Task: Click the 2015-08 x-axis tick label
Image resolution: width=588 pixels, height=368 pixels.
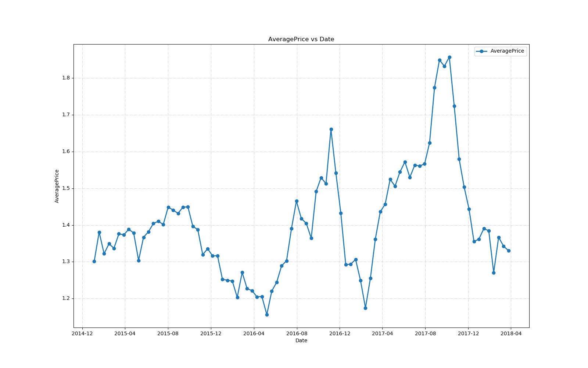Action: [168, 334]
